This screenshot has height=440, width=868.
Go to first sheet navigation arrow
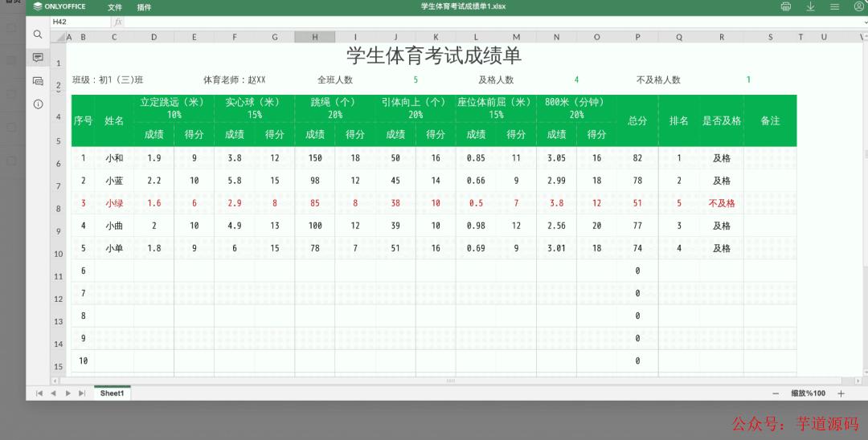(x=39, y=393)
